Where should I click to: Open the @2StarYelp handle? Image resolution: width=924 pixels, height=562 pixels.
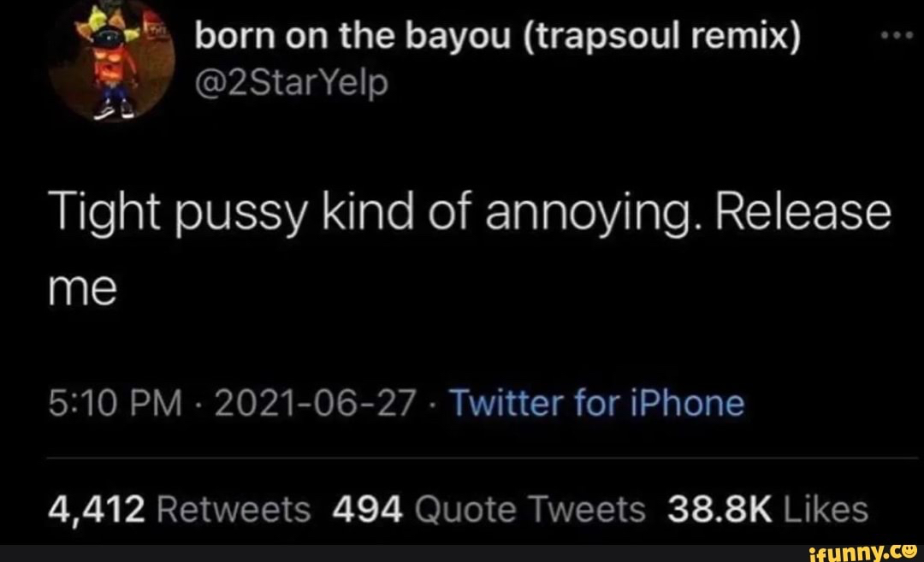[292, 83]
